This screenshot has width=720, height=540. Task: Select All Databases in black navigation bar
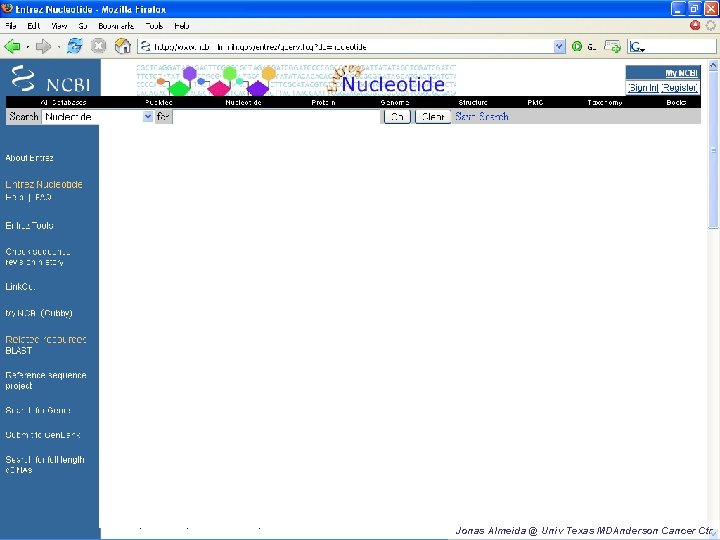coord(63,102)
